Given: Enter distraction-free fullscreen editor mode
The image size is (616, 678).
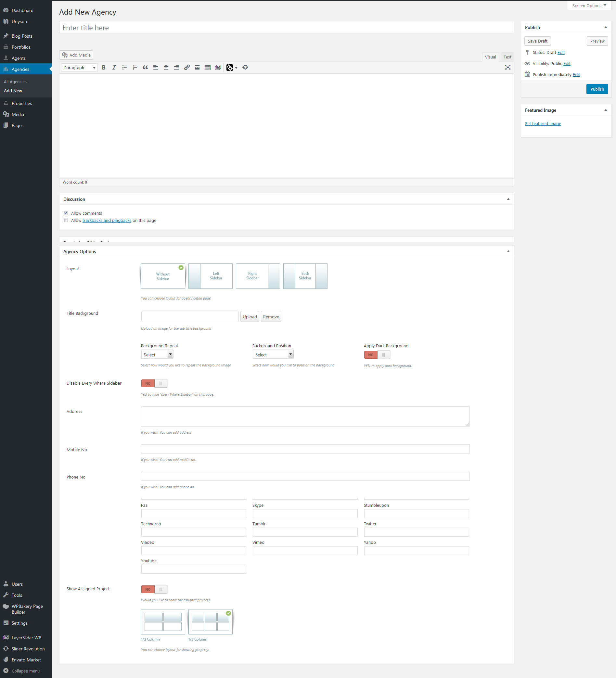Looking at the screenshot, I should click(x=508, y=68).
